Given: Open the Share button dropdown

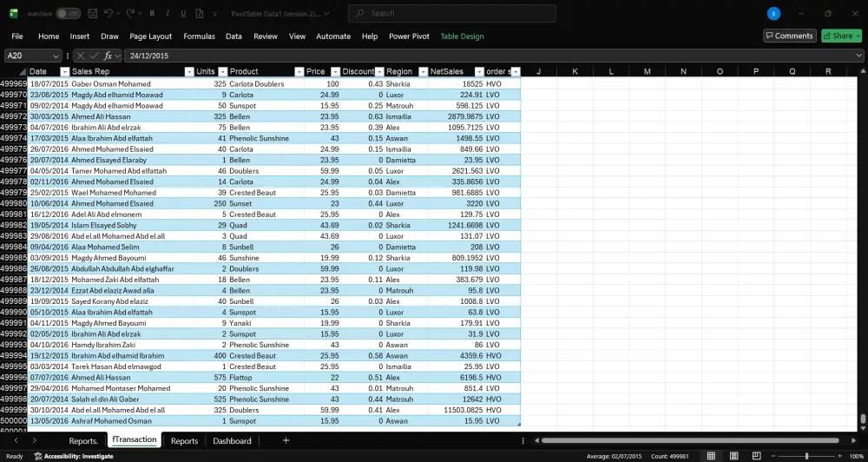Looking at the screenshot, I should pos(858,36).
